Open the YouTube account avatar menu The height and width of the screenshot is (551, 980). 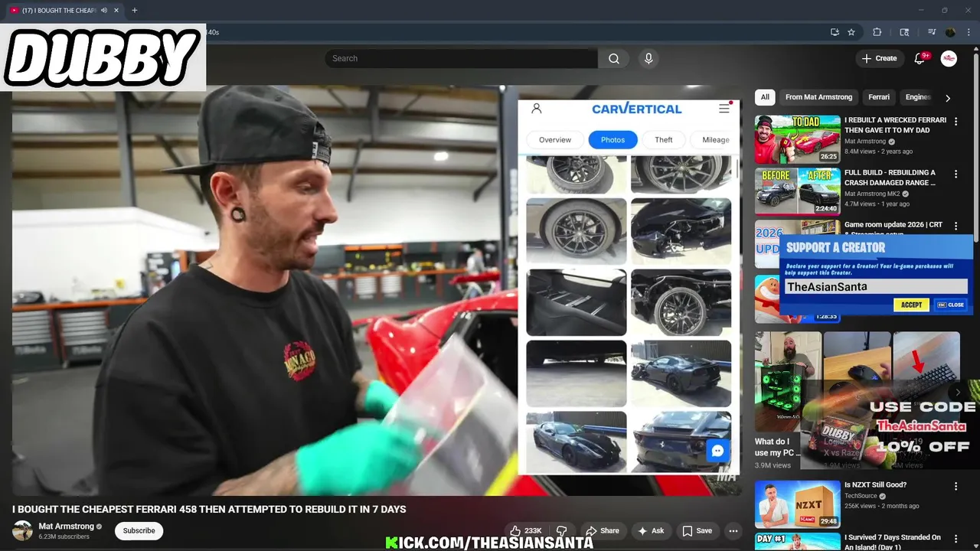coord(949,58)
